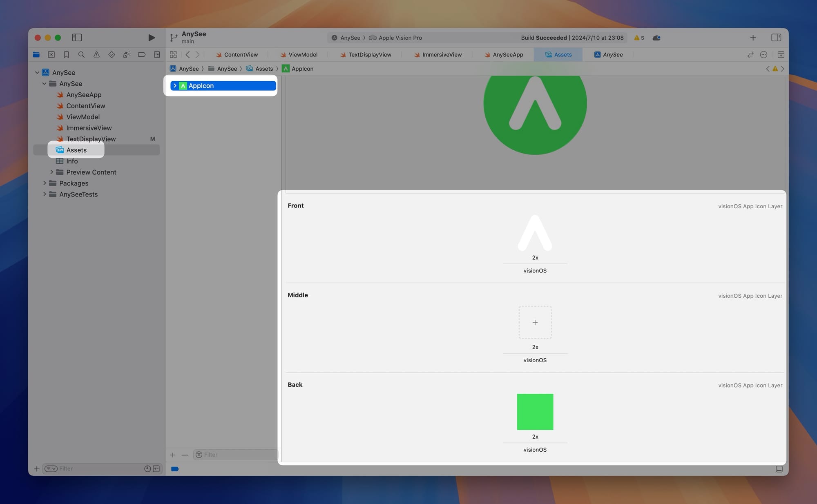Expand the AppIcon asset disclosure arrow
817x504 pixels.
pos(175,86)
